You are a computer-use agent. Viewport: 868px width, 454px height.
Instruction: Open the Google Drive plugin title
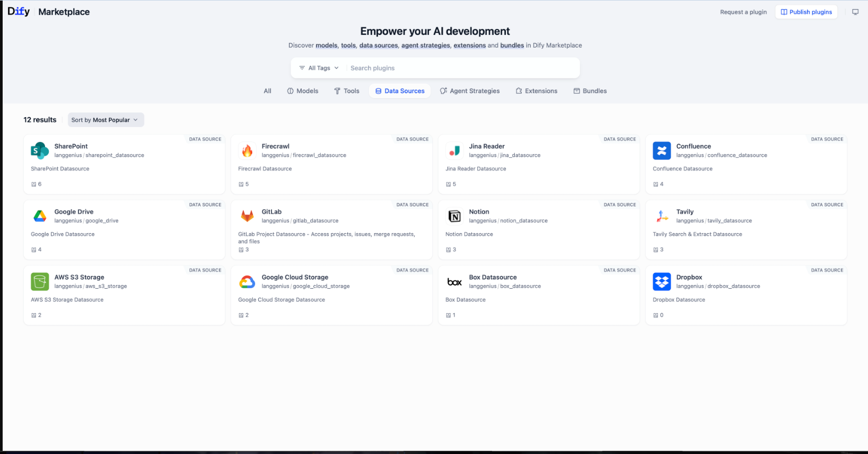pyautogui.click(x=74, y=212)
